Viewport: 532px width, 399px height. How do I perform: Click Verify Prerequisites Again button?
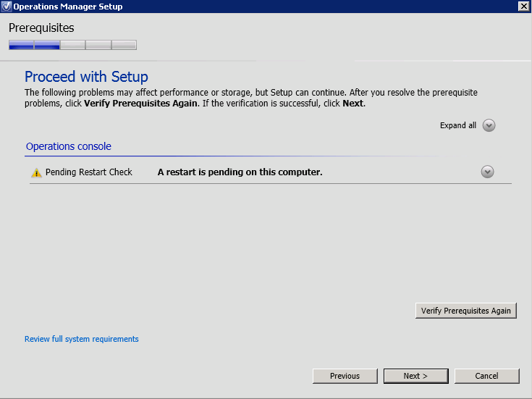[x=466, y=311]
